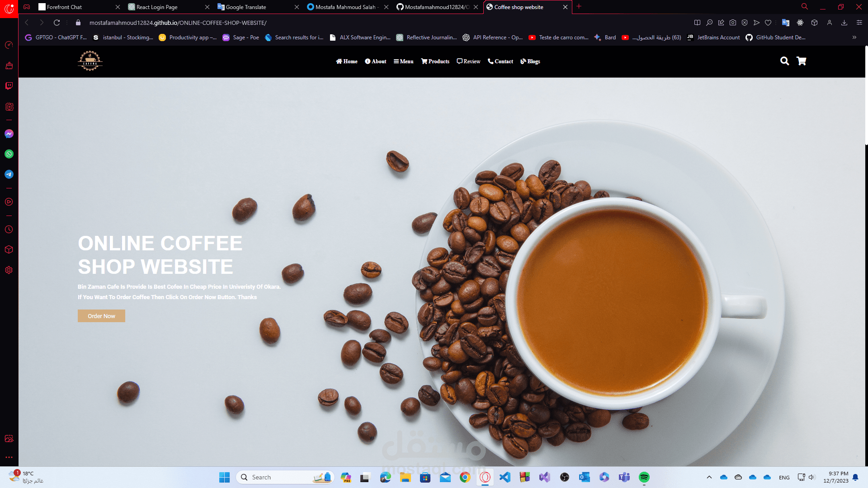The image size is (868, 488).
Task: Take a snapshot using the camera icon
Action: [x=733, y=22]
